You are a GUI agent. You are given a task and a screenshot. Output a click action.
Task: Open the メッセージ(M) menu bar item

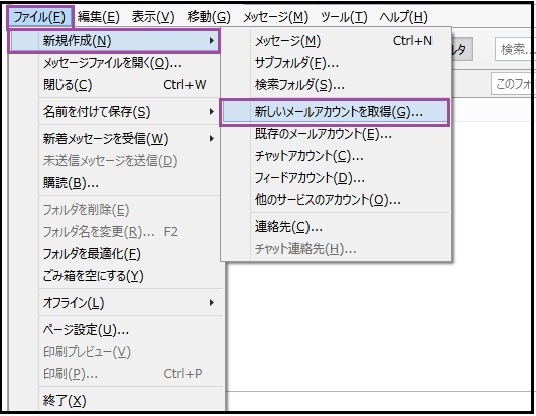(x=276, y=16)
